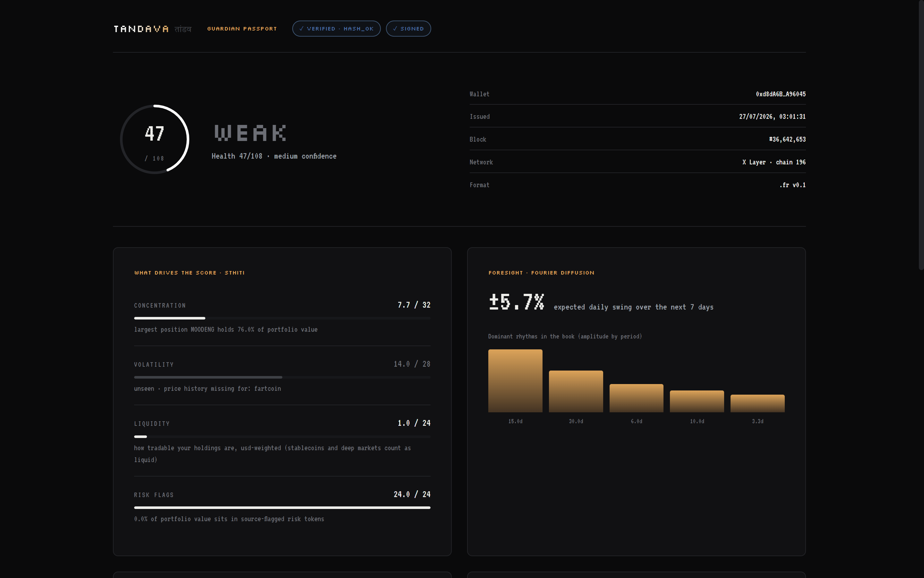This screenshot has width=924, height=578.
Task: Click the Format row label
Action: 479,185
